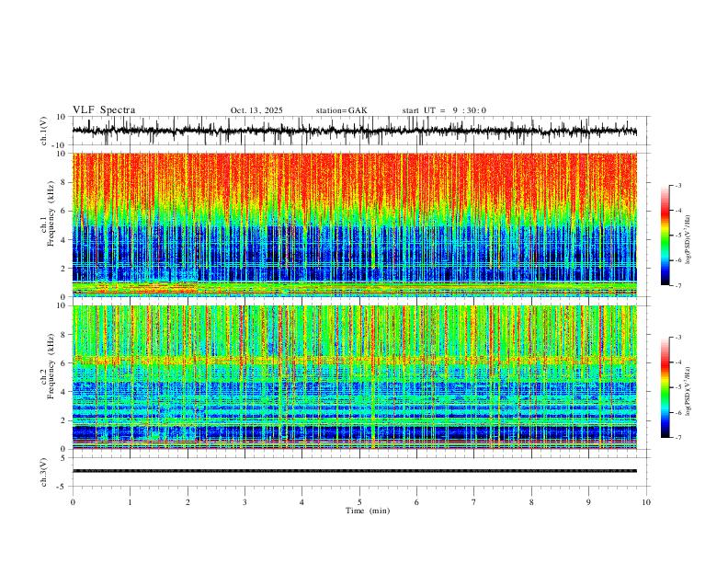Screen dimensions: 728x563
Task: Click the "-5" tick on ch.3(V) axis
Action: point(63,487)
